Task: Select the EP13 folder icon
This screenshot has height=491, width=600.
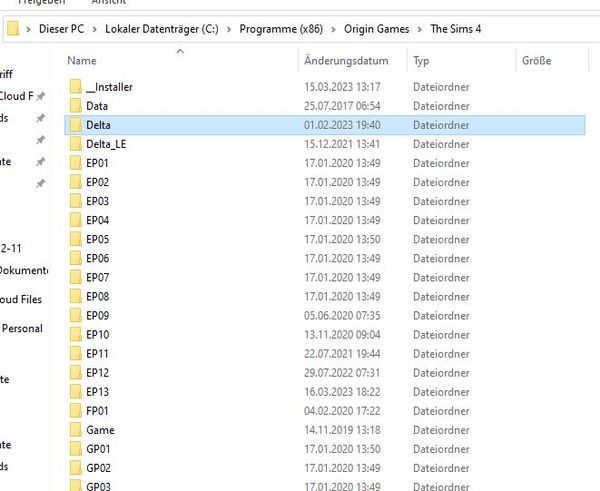Action: point(76,392)
